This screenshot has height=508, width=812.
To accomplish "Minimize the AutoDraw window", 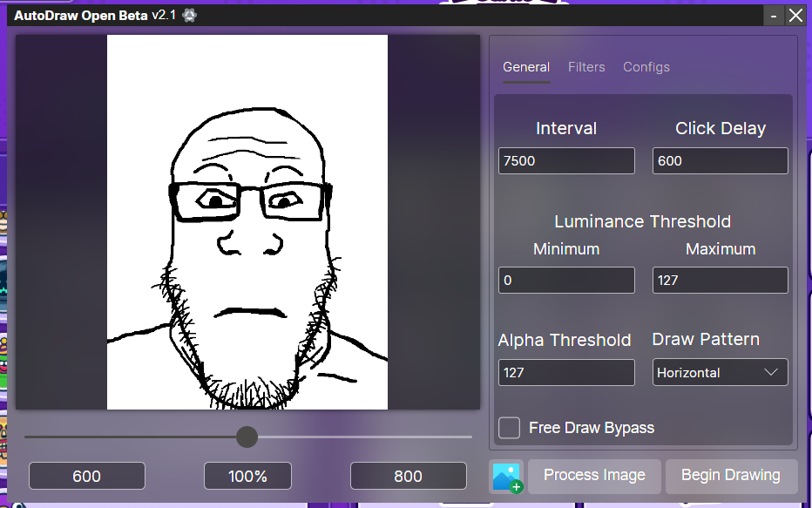I will [774, 16].
